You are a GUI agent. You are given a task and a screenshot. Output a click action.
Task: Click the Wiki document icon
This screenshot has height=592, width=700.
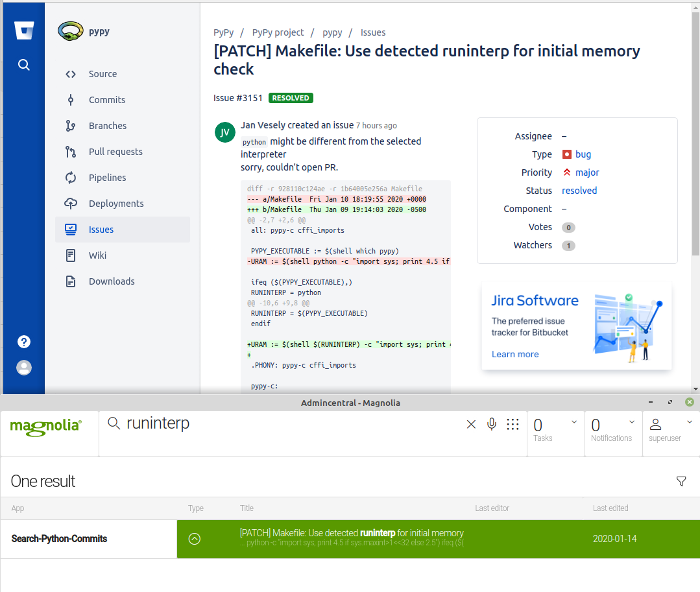71,255
